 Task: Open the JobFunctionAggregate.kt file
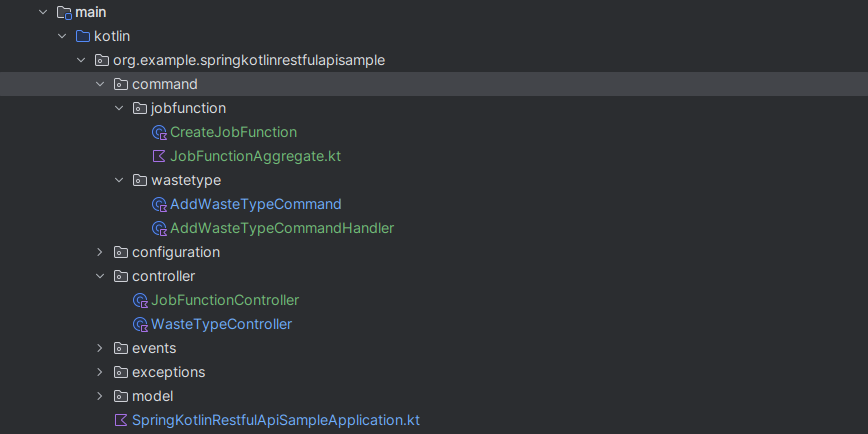(x=255, y=156)
